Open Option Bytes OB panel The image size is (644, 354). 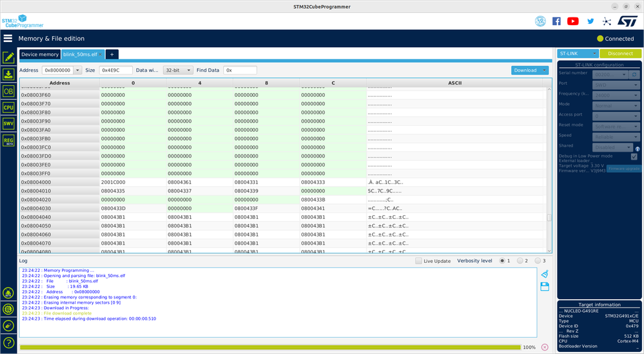click(8, 91)
